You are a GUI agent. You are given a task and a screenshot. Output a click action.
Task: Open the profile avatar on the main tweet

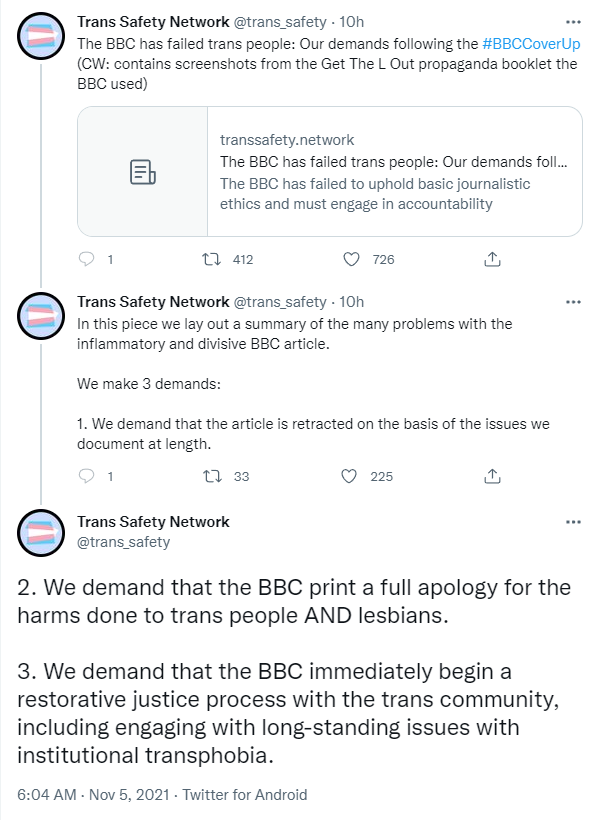[x=41, y=533]
